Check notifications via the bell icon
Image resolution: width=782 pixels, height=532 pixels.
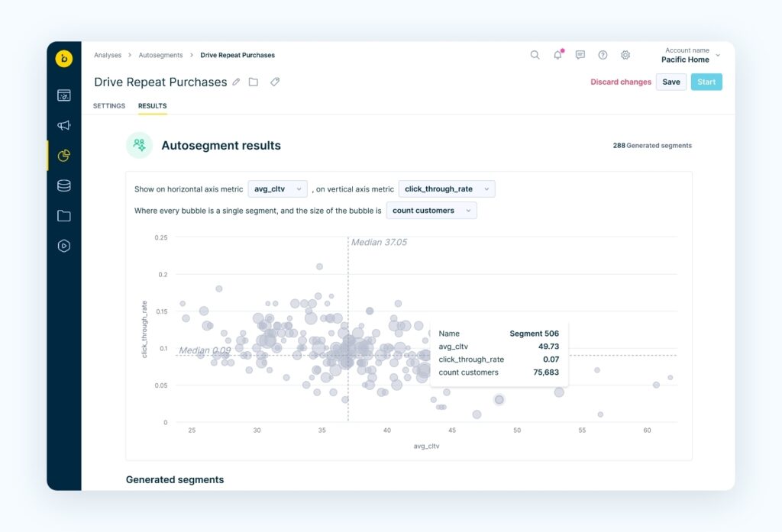point(557,55)
